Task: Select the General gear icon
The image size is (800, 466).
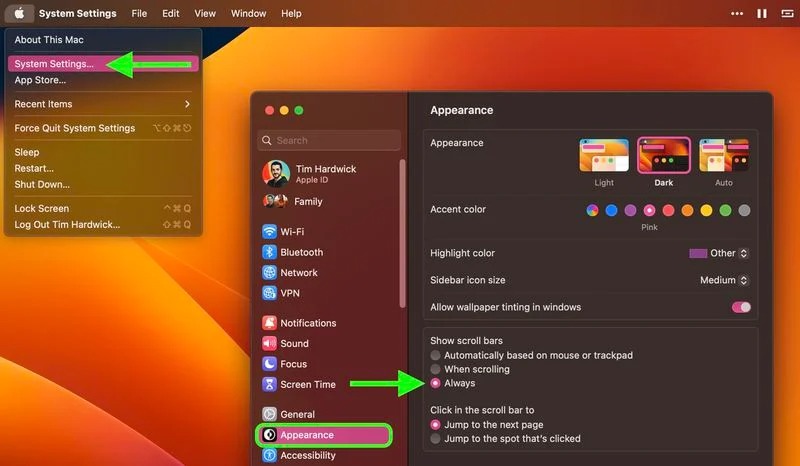Action: tap(269, 414)
